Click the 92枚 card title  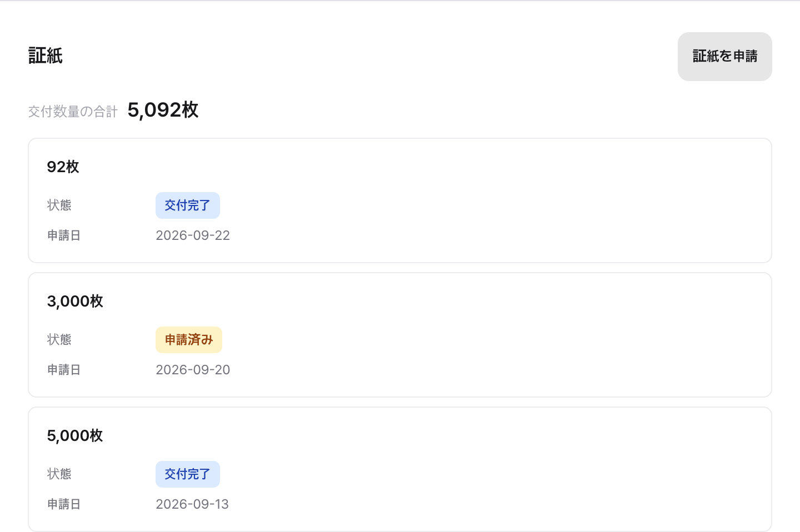[63, 167]
